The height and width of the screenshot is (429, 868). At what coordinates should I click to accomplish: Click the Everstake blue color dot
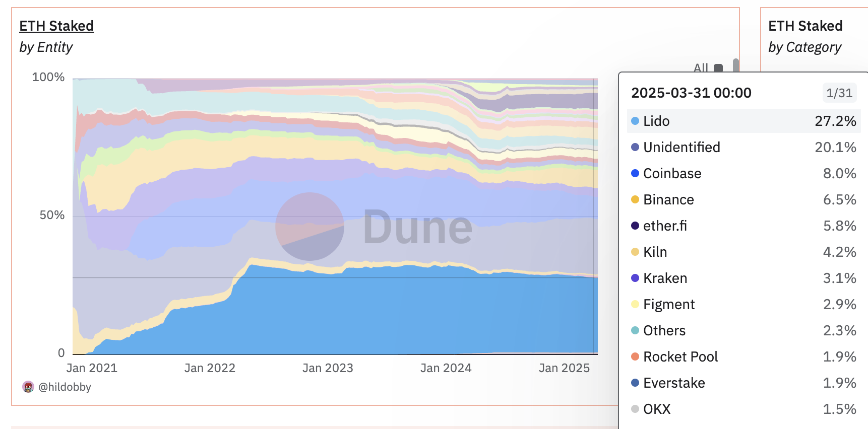pos(635,383)
